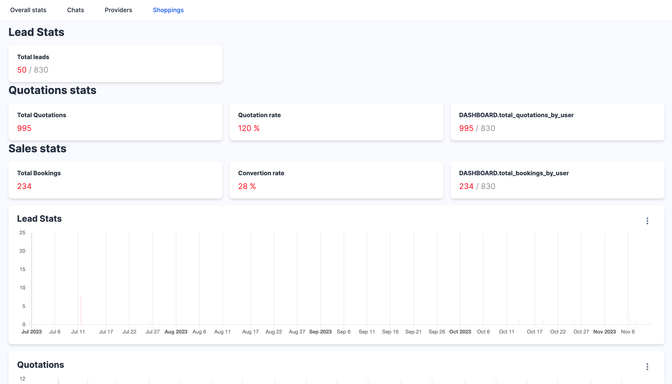Open the Lead Stats chart options menu
Image resolution: width=672 pixels, height=384 pixels.
pos(647,221)
